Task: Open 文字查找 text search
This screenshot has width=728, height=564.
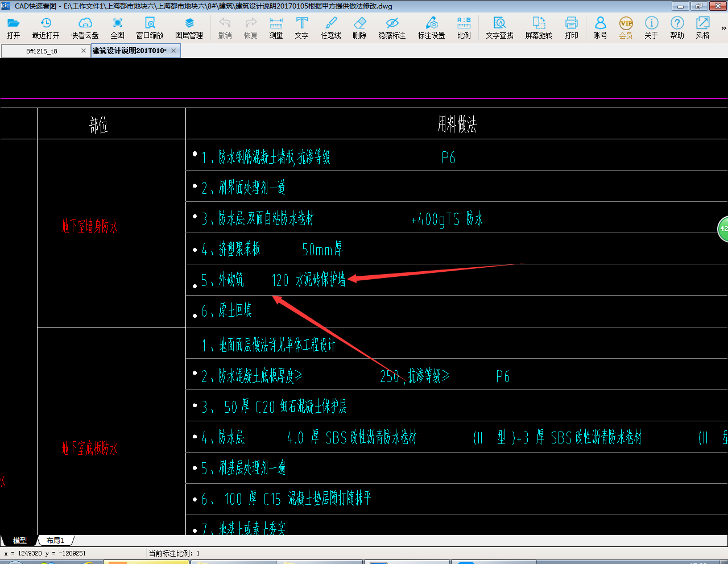Action: pyautogui.click(x=499, y=27)
